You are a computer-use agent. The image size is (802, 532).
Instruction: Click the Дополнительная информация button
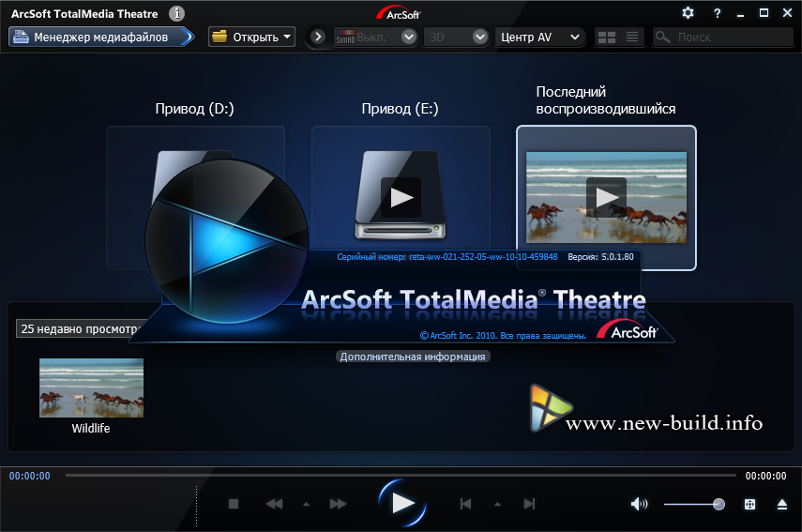pos(413,357)
